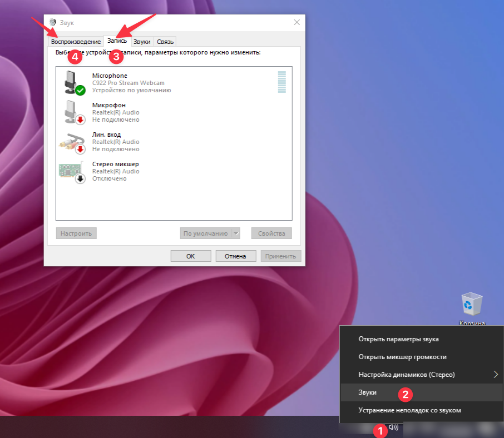The height and width of the screenshot is (438, 504).
Task: Click the Настроить button
Action: pyautogui.click(x=76, y=233)
